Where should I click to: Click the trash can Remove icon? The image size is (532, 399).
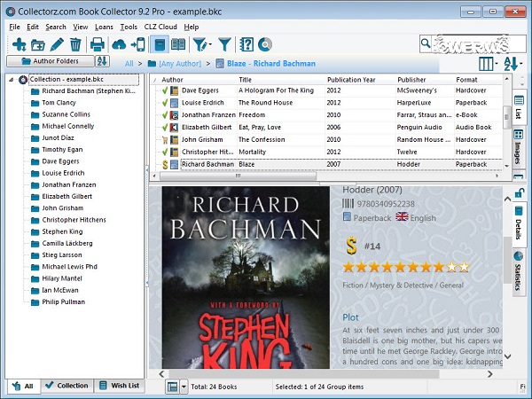75,44
